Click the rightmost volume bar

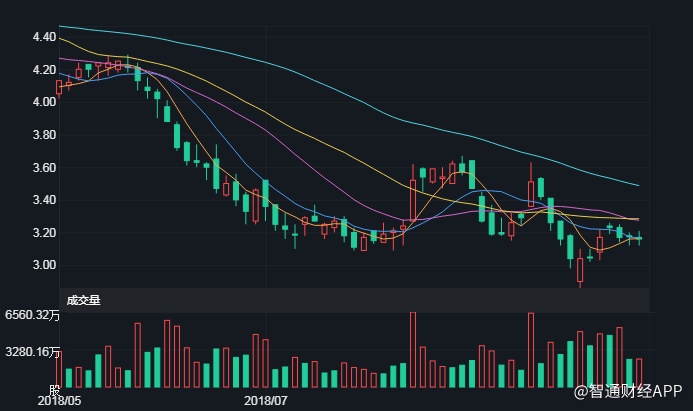(639, 372)
